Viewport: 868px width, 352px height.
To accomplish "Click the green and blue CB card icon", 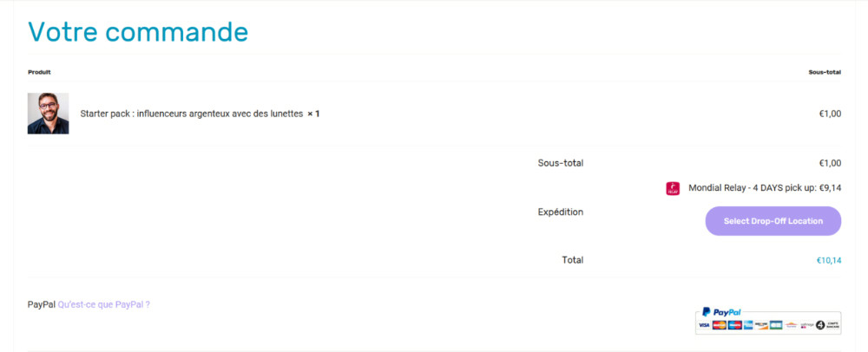I will pyautogui.click(x=776, y=325).
